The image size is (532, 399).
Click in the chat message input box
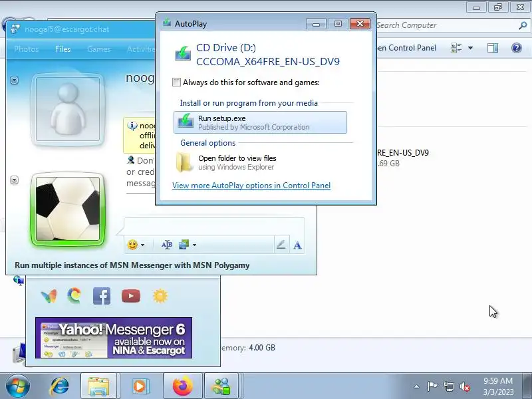click(x=214, y=227)
